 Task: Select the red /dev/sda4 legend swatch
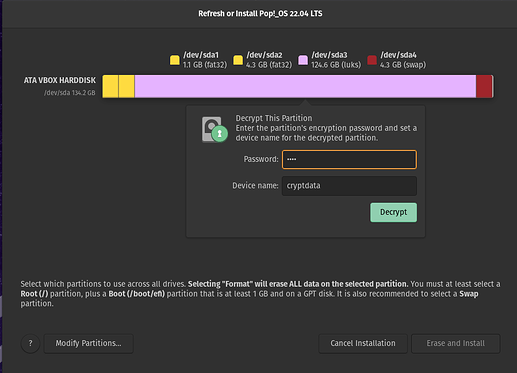point(372,60)
